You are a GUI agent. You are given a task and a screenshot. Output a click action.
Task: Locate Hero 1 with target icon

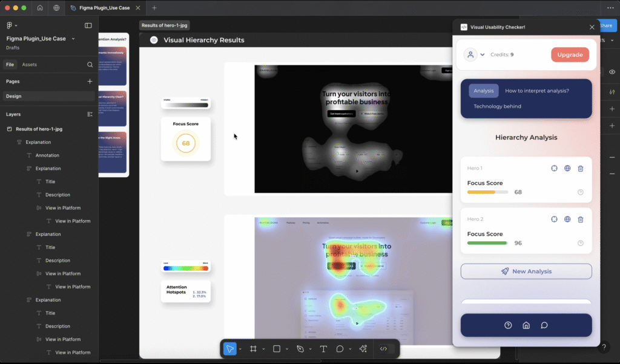coord(555,168)
